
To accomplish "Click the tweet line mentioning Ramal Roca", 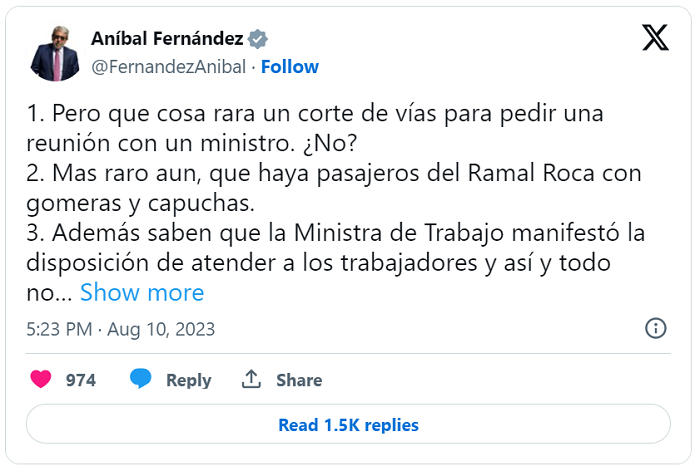I will tap(333, 173).
